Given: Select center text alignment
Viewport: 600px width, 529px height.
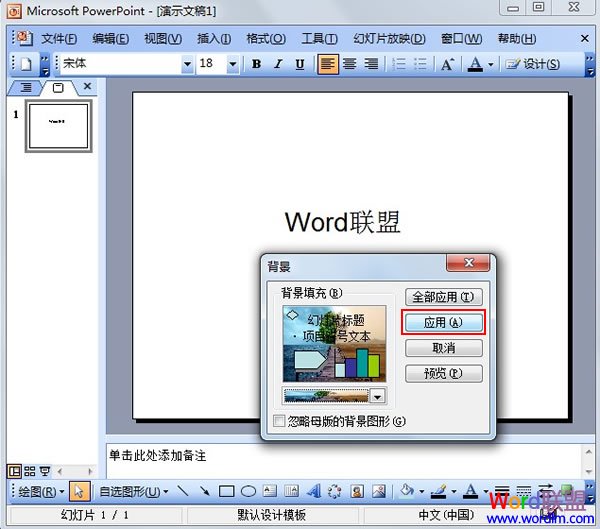Looking at the screenshot, I should pos(349,64).
